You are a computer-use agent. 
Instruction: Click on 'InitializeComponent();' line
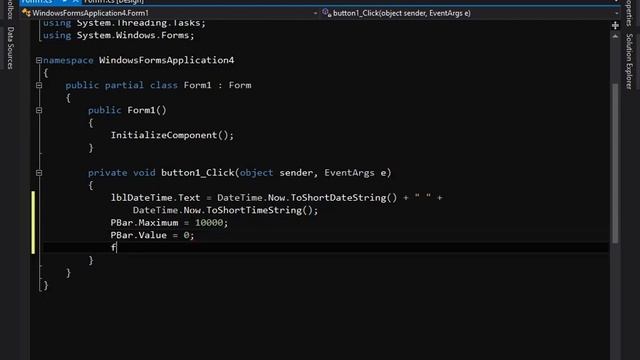(x=172, y=135)
